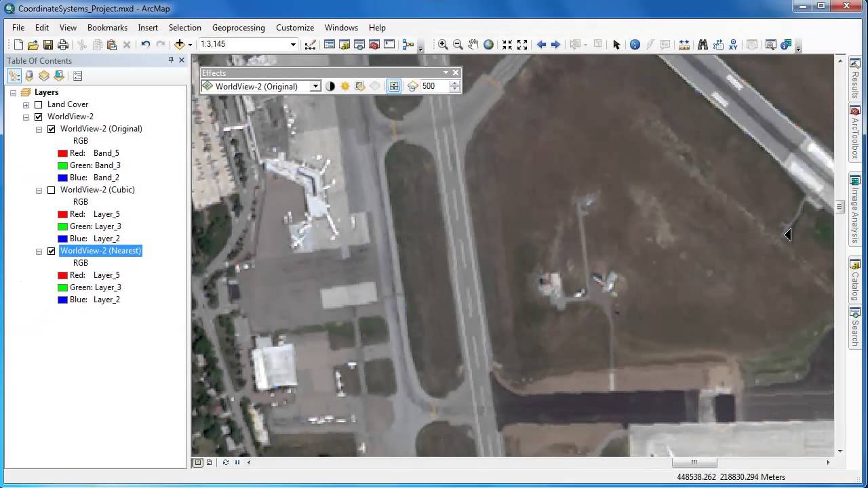Uncheck the WorldView-2 (Nearest) checkbox
The image size is (868, 488).
[51, 251]
